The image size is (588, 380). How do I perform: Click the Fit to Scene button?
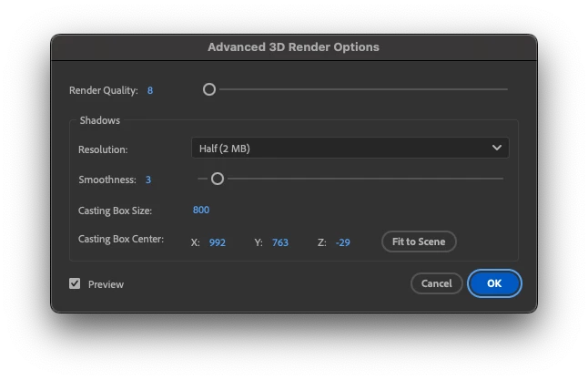coord(419,241)
